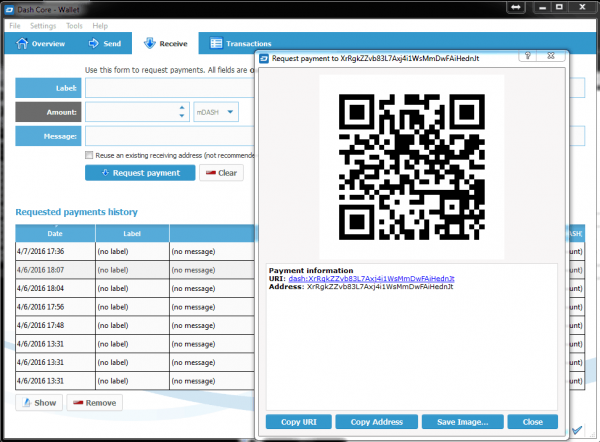The height and width of the screenshot is (442, 600).
Task: Click the Requested payments history heading
Action: pyautogui.click(x=77, y=212)
